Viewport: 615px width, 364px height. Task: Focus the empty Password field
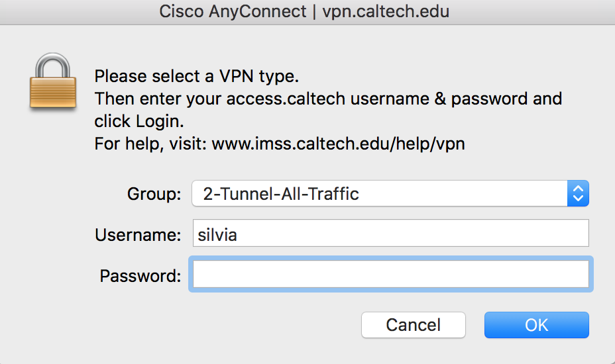[x=390, y=274]
